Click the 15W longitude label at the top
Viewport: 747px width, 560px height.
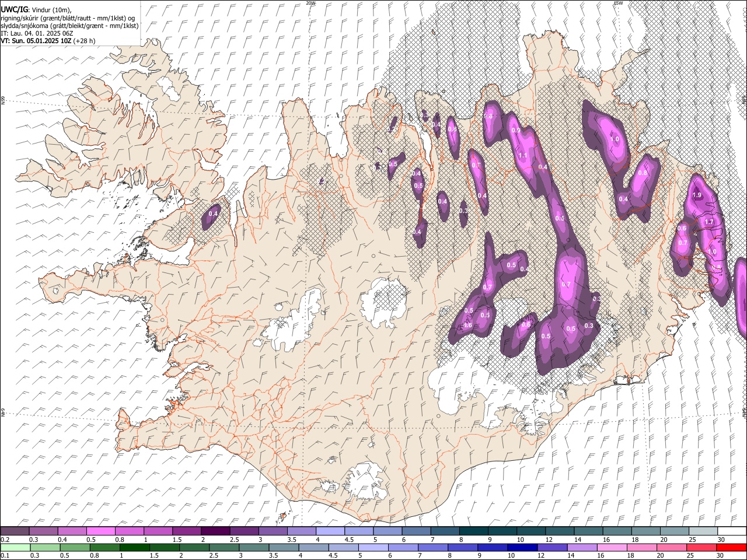point(619,3)
